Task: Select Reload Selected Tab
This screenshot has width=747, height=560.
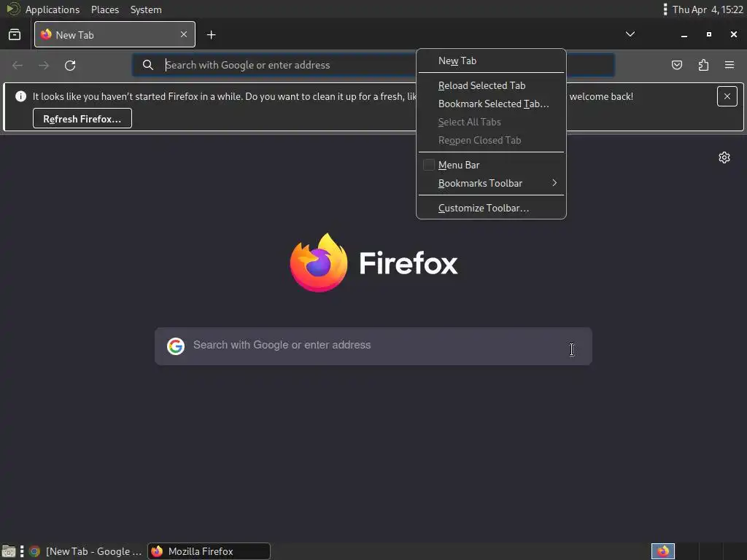Action: pos(491,85)
